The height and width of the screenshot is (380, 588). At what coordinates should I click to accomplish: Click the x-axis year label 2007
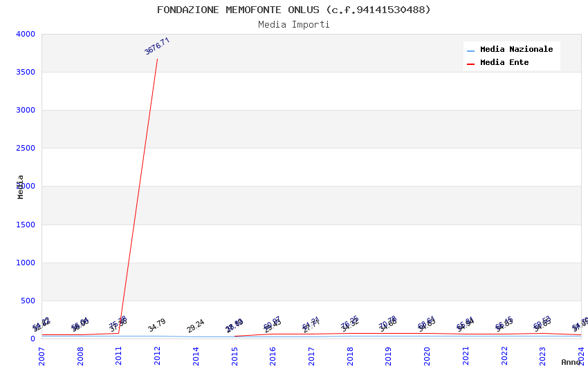click(x=42, y=356)
